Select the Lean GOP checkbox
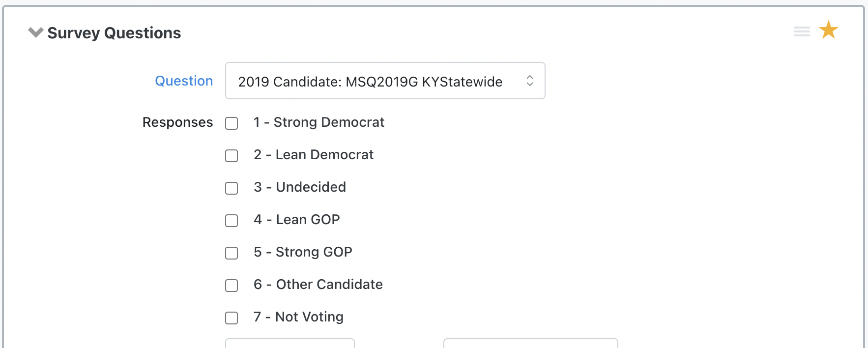Viewport: 868px width, 348px height. pos(231,221)
